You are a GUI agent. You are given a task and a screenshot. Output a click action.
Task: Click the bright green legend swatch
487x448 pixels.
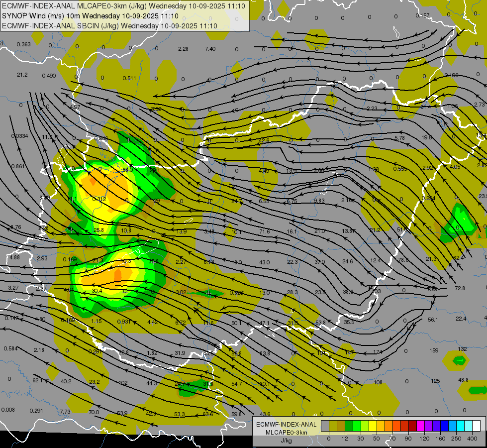point(357,426)
